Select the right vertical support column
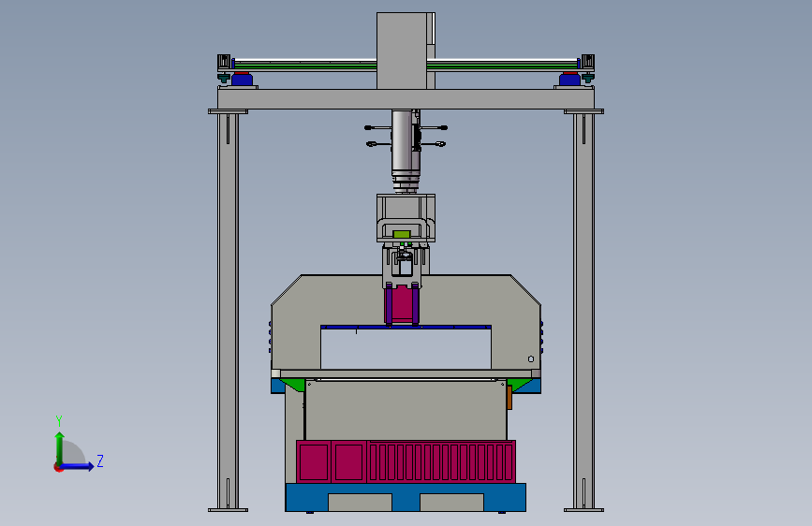The width and height of the screenshot is (812, 526). [x=583, y=311]
